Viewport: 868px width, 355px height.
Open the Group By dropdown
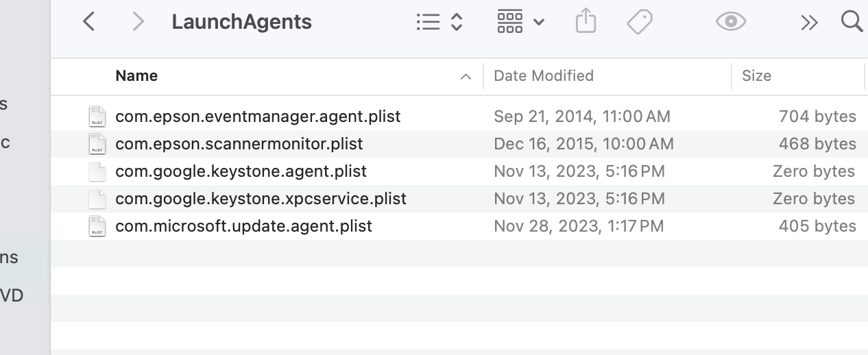pos(520,22)
